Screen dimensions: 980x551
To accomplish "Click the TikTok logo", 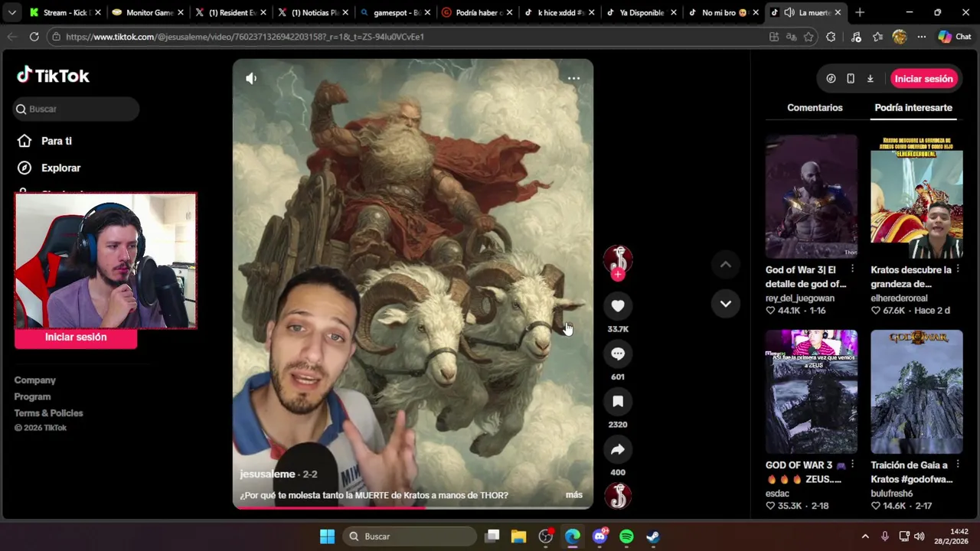I will [53, 75].
